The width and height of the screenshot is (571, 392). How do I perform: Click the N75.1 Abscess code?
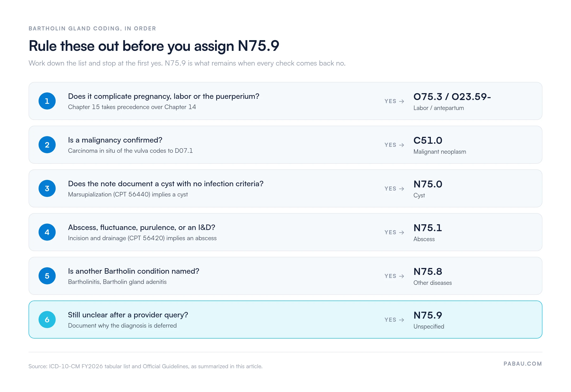pyautogui.click(x=428, y=228)
